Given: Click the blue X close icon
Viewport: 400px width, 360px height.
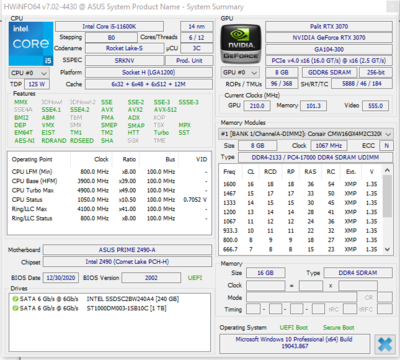Looking at the screenshot, I should pos(385,345).
